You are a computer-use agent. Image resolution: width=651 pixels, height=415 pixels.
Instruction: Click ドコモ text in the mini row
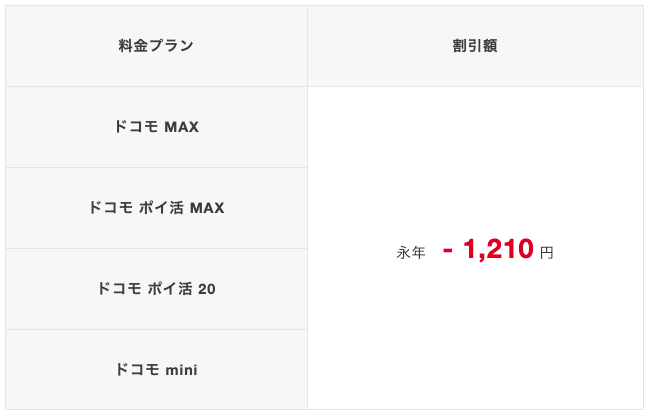coord(137,369)
